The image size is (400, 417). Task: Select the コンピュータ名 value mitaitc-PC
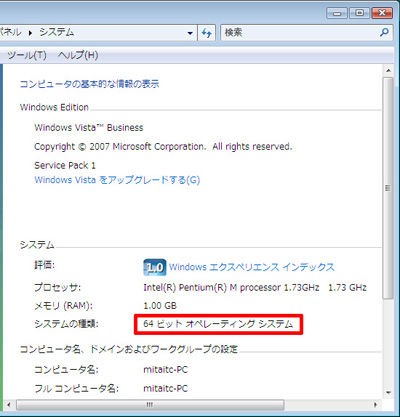point(166,370)
